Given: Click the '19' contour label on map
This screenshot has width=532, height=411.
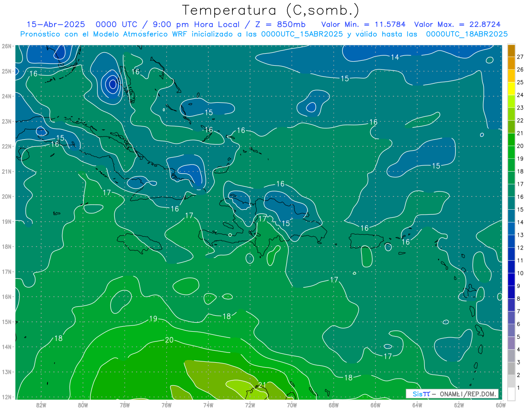Looking at the screenshot, I should [153, 319].
